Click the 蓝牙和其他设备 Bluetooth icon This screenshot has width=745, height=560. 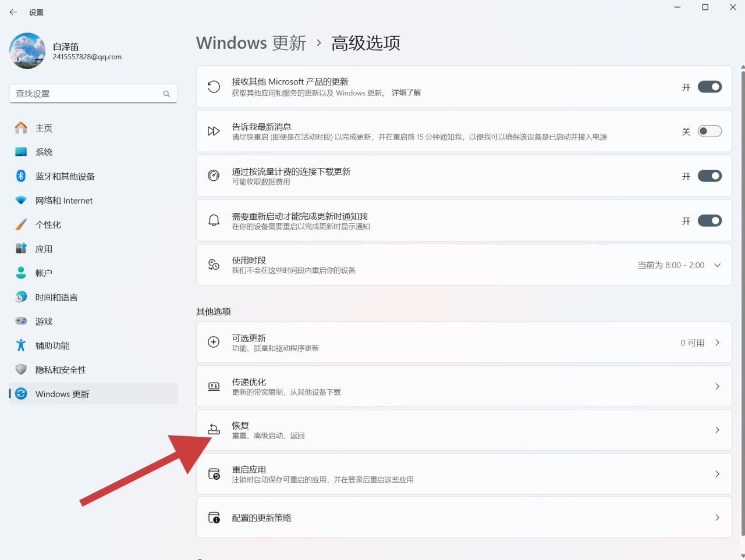click(21, 176)
